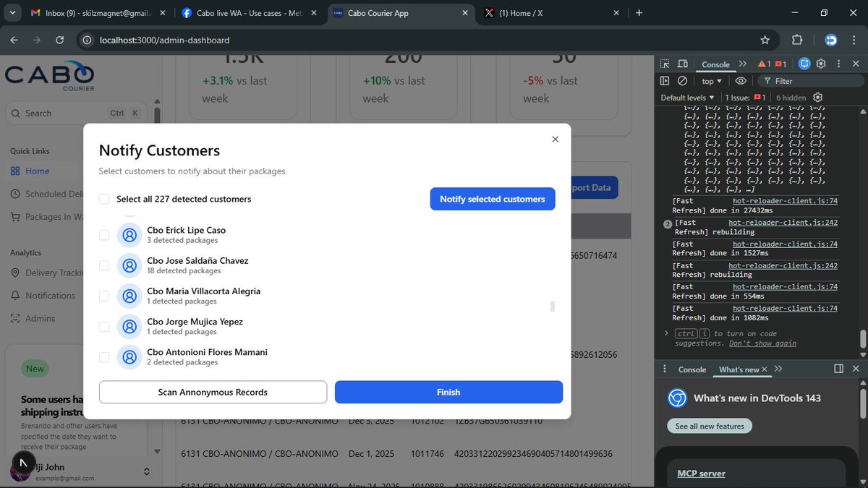Screen dimensions: 868x488
Task: Close the Notify Customers dialog
Action: [x=555, y=139]
